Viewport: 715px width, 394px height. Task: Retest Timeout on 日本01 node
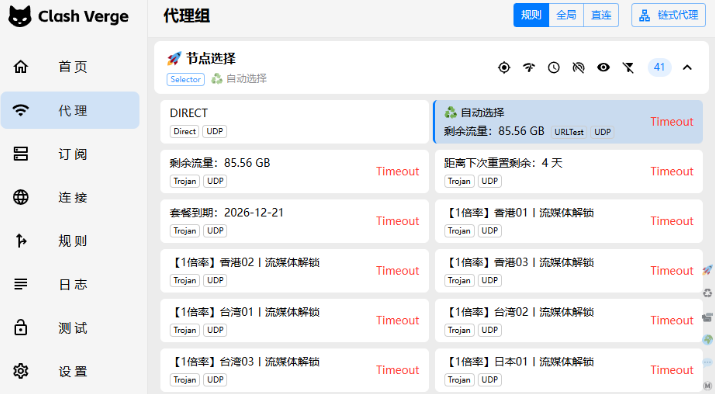click(x=672, y=370)
